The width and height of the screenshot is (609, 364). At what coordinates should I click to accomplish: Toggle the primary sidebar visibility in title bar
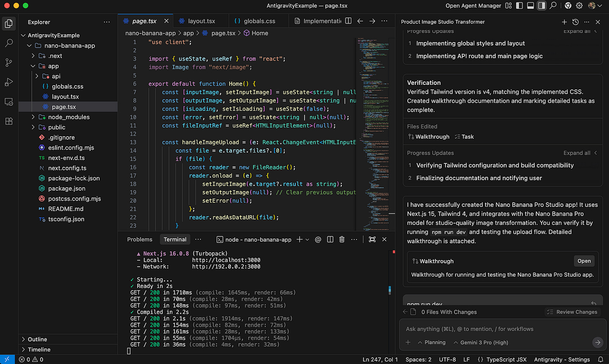[x=519, y=5]
